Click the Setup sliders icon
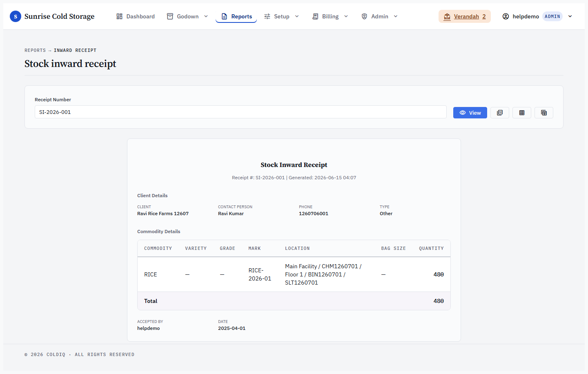 [267, 16]
